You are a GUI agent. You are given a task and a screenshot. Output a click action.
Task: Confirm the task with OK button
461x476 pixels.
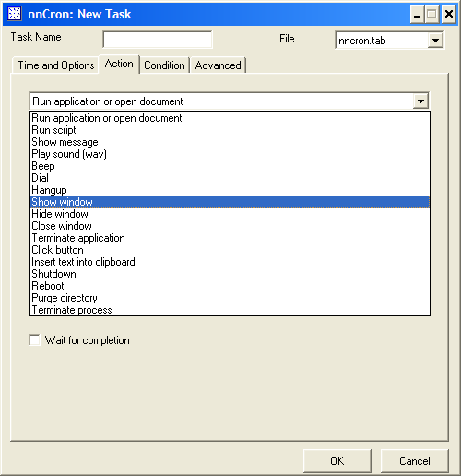click(337, 460)
